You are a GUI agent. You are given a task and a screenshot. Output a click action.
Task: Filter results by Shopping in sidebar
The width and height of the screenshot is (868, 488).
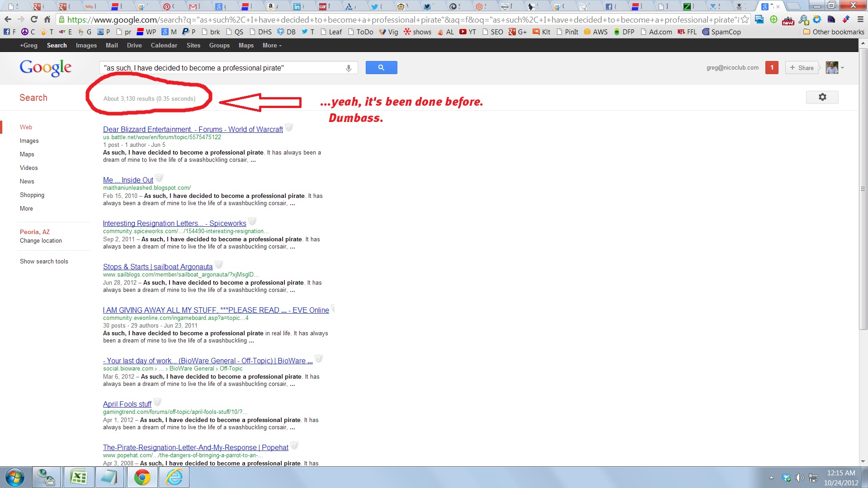tap(32, 195)
